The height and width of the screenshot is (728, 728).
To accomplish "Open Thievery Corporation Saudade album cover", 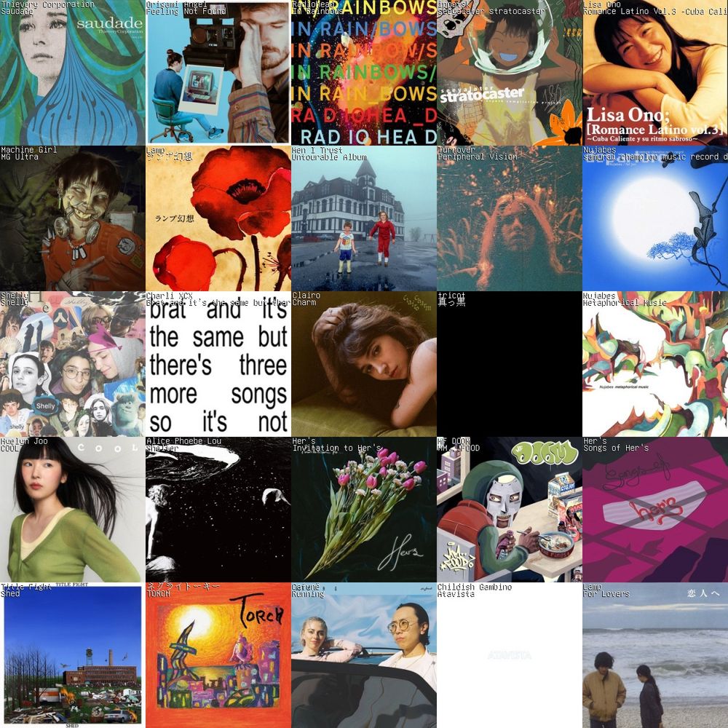I will coord(72,72).
